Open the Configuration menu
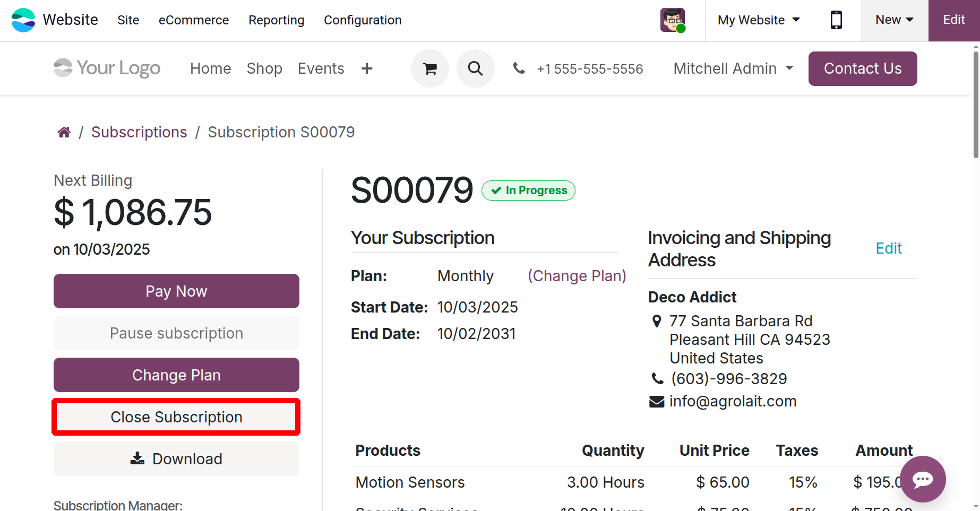 click(x=363, y=20)
